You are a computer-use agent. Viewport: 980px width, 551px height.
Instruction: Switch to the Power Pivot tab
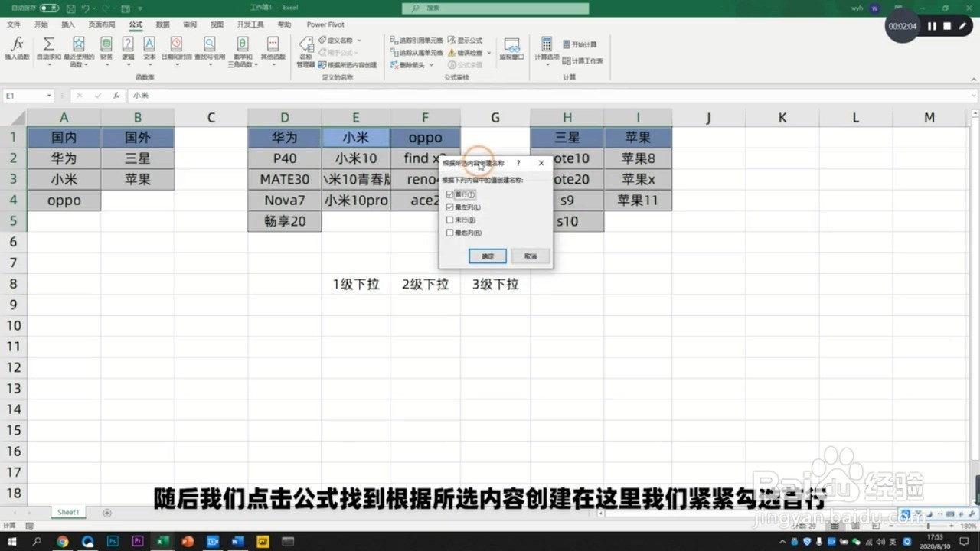tap(326, 24)
